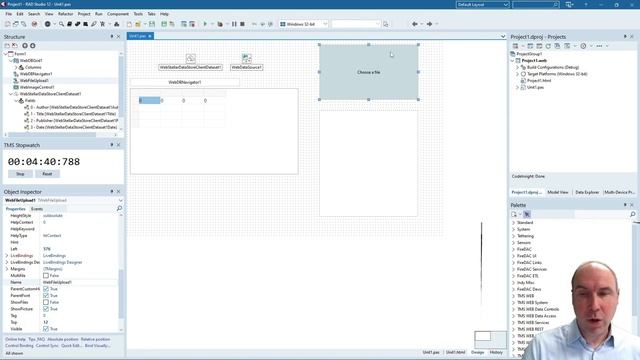This screenshot has width=640, height=360.
Task: Click the Save toolbar icon
Action: (152, 24)
